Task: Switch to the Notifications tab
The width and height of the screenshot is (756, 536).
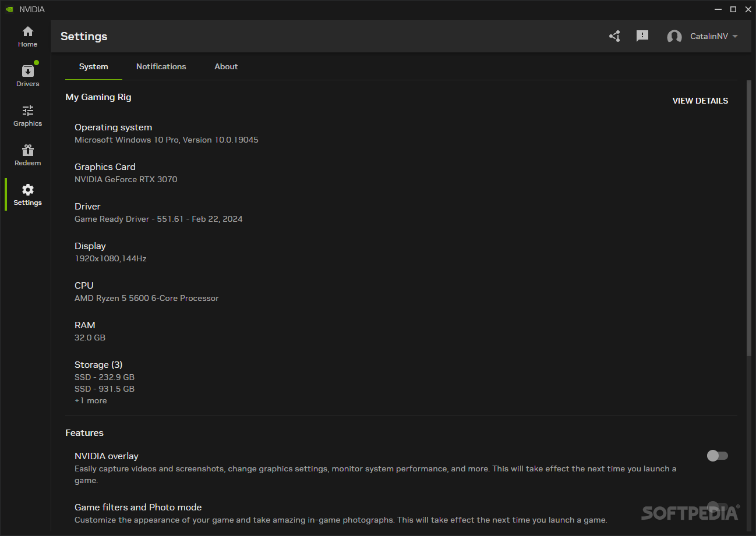Action: (x=161, y=66)
